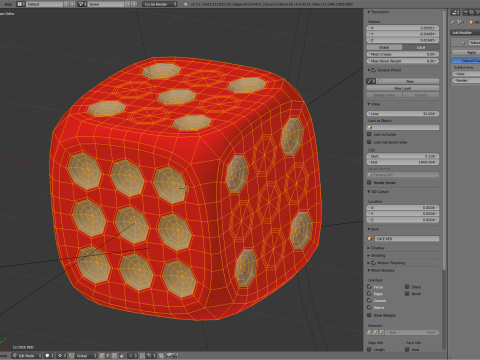Collapse the 3D Cursor panel
The width and height of the screenshot is (480, 360).
pos(369,192)
